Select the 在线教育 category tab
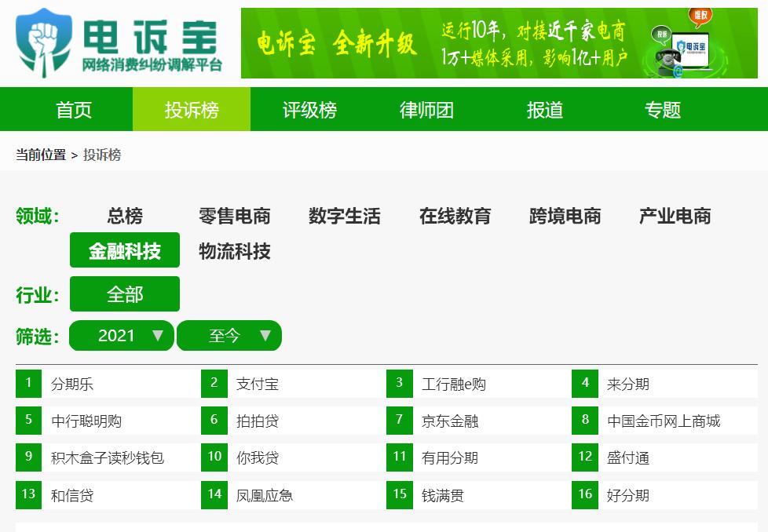The image size is (768, 532). (454, 217)
